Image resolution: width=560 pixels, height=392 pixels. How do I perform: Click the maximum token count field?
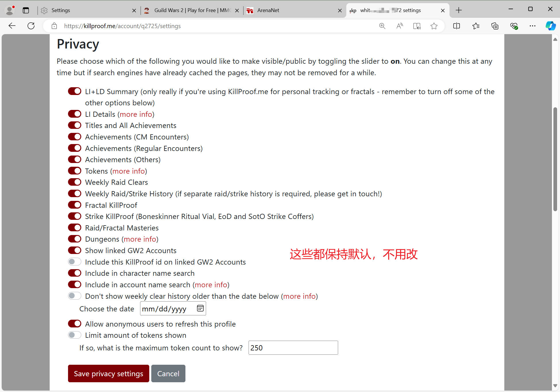point(293,348)
